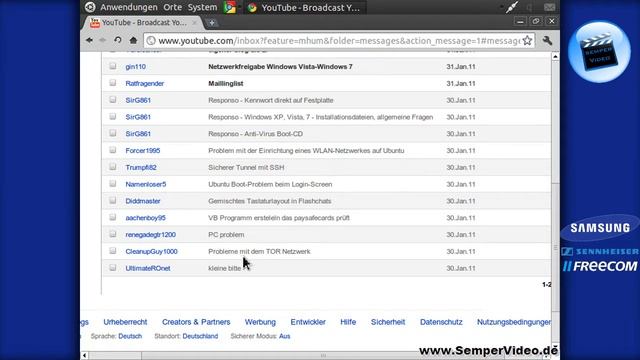640x360 pixels.
Task: Open the Anwendungen menu
Action: click(x=129, y=7)
